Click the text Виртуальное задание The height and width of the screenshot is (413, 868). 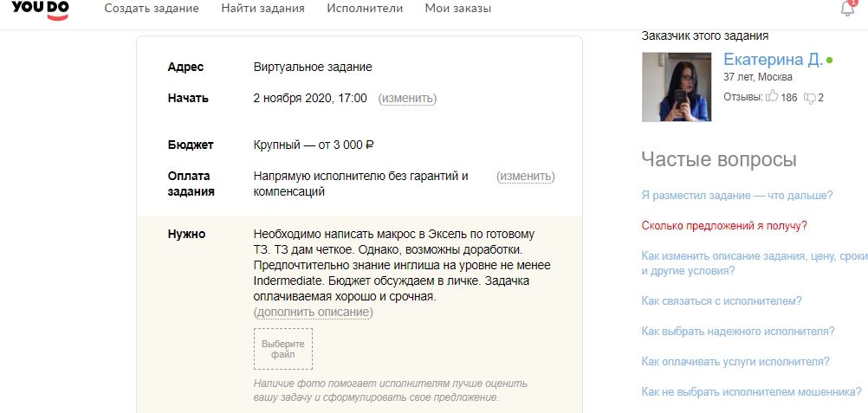pos(313,68)
